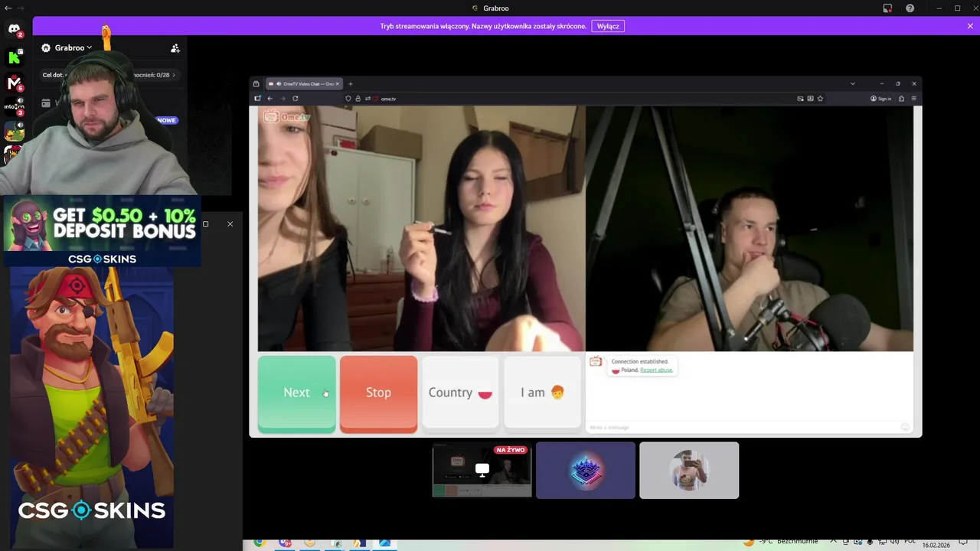Click the browser Sign in button
Screen dimensions: 980x551
pyautogui.click(x=880, y=99)
